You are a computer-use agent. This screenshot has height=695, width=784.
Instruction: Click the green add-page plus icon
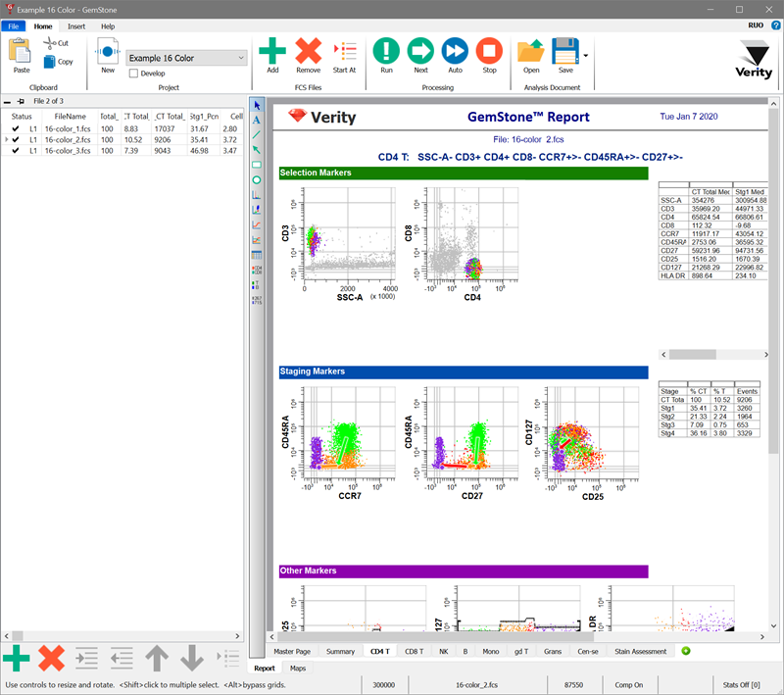(685, 651)
